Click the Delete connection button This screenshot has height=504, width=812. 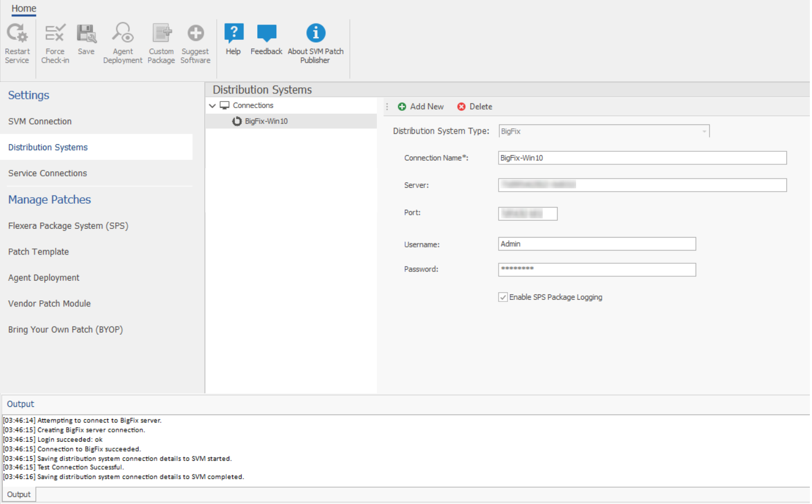(475, 106)
